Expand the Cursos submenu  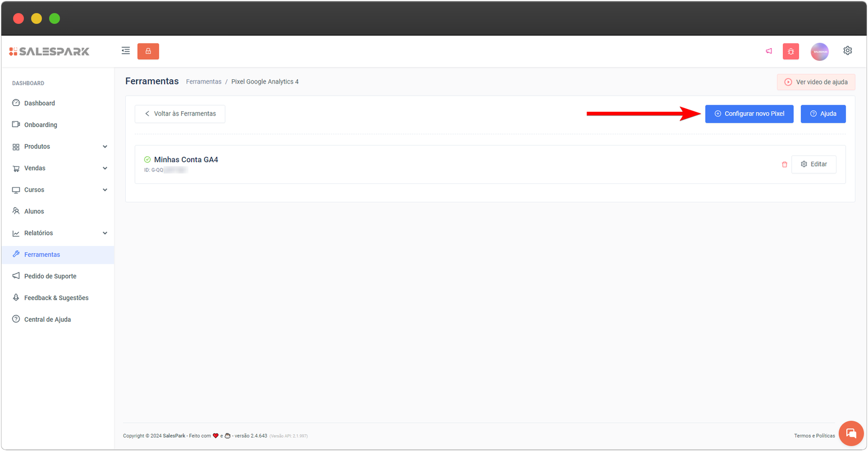click(105, 190)
